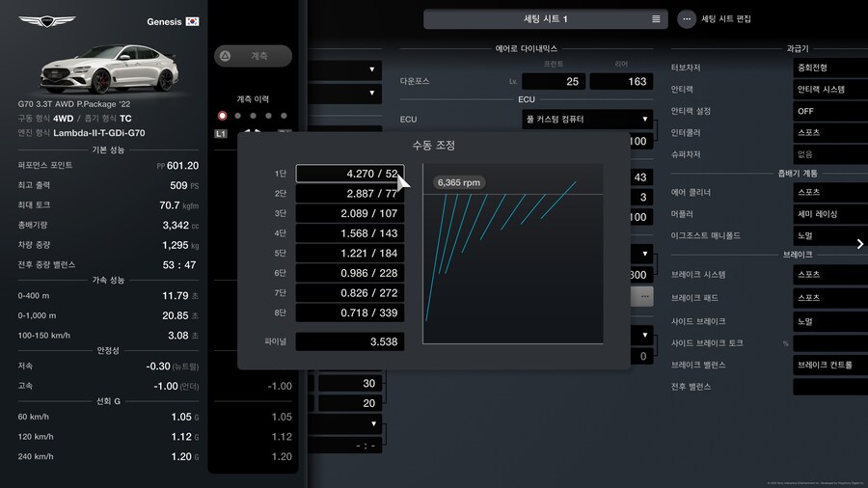The height and width of the screenshot is (488, 868).
Task: Select the first red 계측 이력 dot
Action: 222,116
